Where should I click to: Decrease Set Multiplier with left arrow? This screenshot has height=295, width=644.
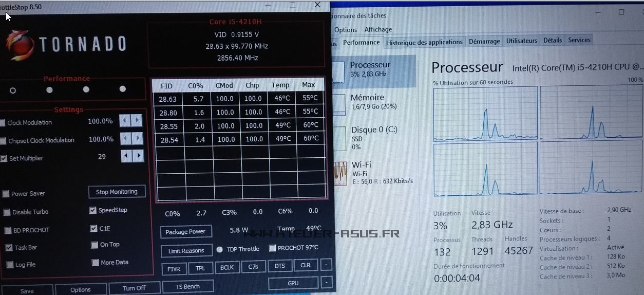pos(126,156)
